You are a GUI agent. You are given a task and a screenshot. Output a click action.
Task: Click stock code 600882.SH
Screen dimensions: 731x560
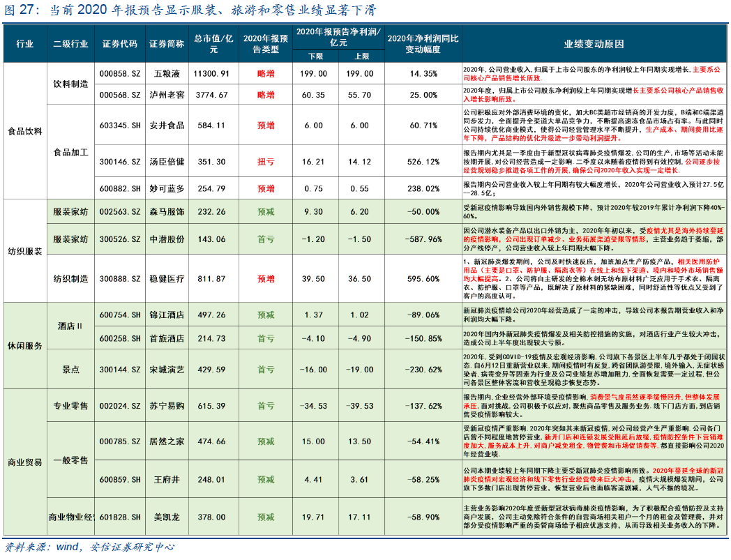point(120,189)
